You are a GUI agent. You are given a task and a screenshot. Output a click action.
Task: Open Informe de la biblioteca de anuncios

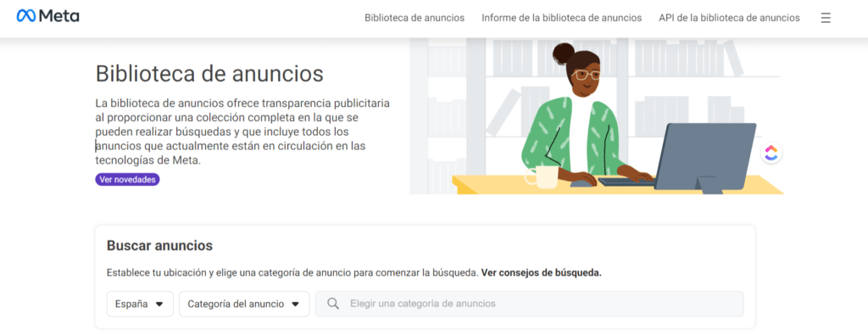click(x=561, y=18)
